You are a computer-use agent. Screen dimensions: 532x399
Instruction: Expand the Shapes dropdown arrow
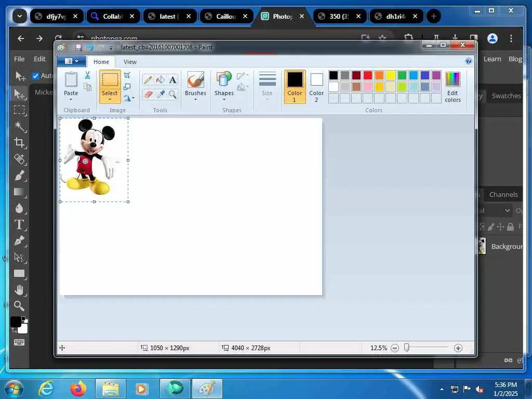tap(224, 100)
